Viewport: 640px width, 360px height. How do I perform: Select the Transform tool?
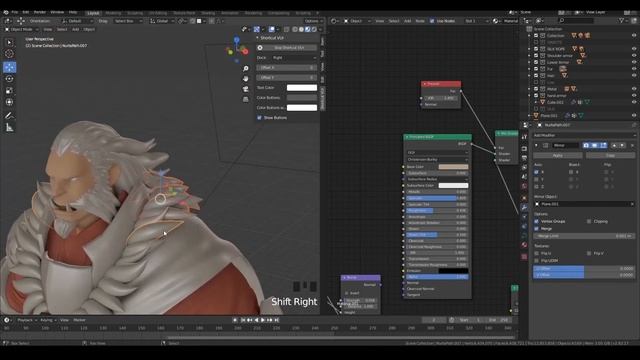point(9,102)
